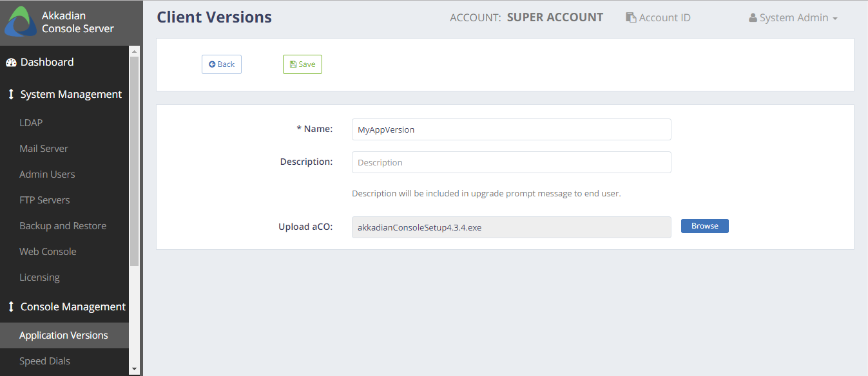Image resolution: width=868 pixels, height=376 pixels.
Task: Select Speed Dials in the sidebar
Action: tap(44, 361)
